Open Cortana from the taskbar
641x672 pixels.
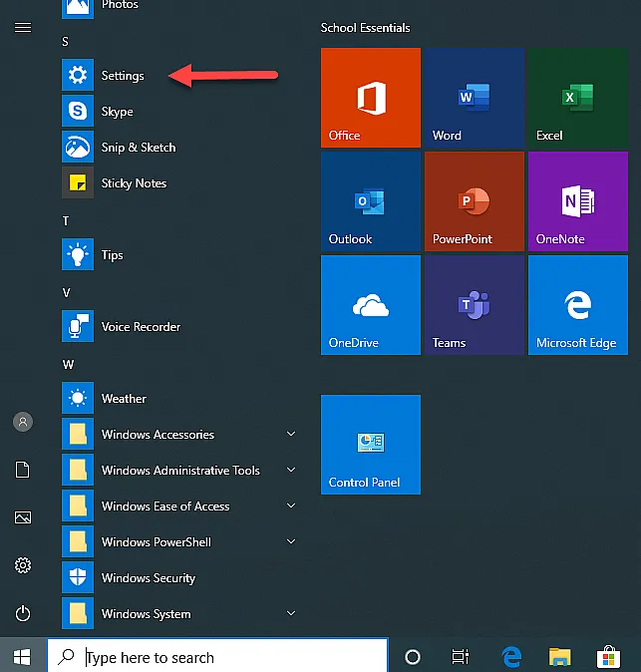pyautogui.click(x=413, y=657)
